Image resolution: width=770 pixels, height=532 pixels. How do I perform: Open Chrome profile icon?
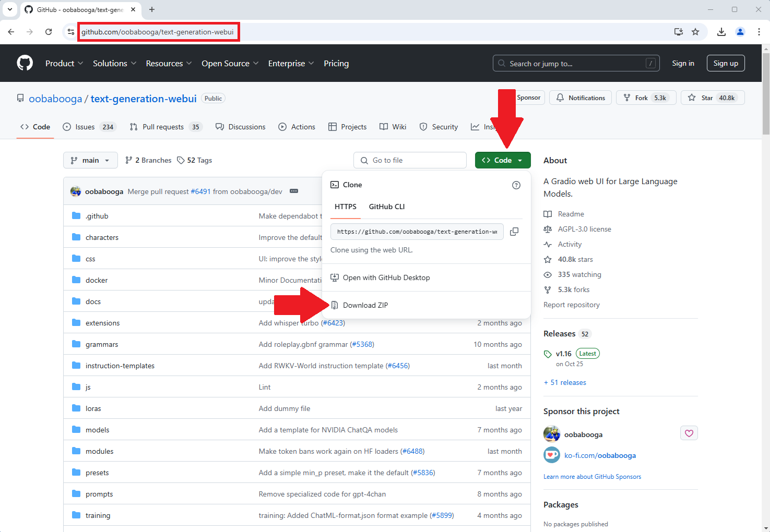pyautogui.click(x=740, y=32)
